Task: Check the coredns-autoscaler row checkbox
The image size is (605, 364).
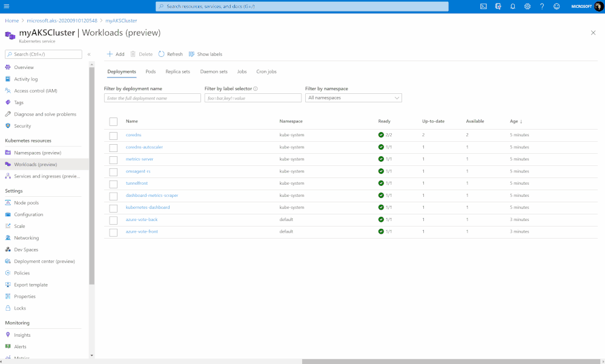Action: pyautogui.click(x=113, y=148)
